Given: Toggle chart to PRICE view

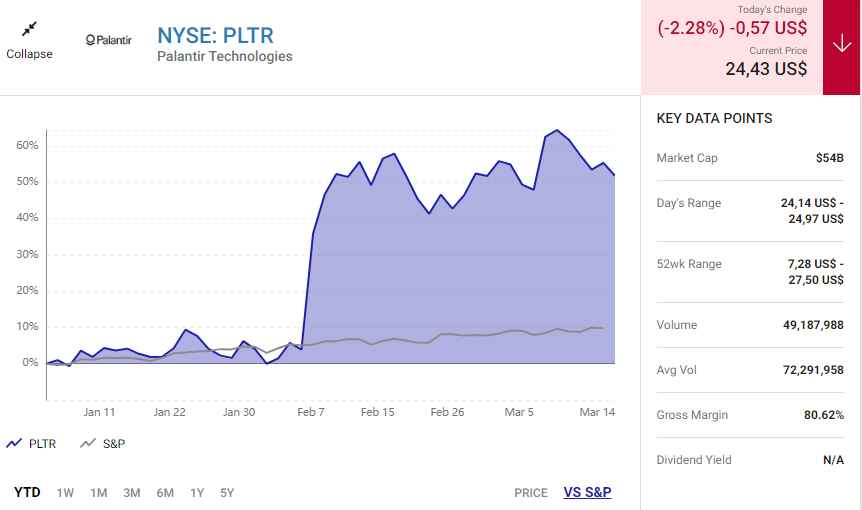Looking at the screenshot, I should tap(530, 492).
